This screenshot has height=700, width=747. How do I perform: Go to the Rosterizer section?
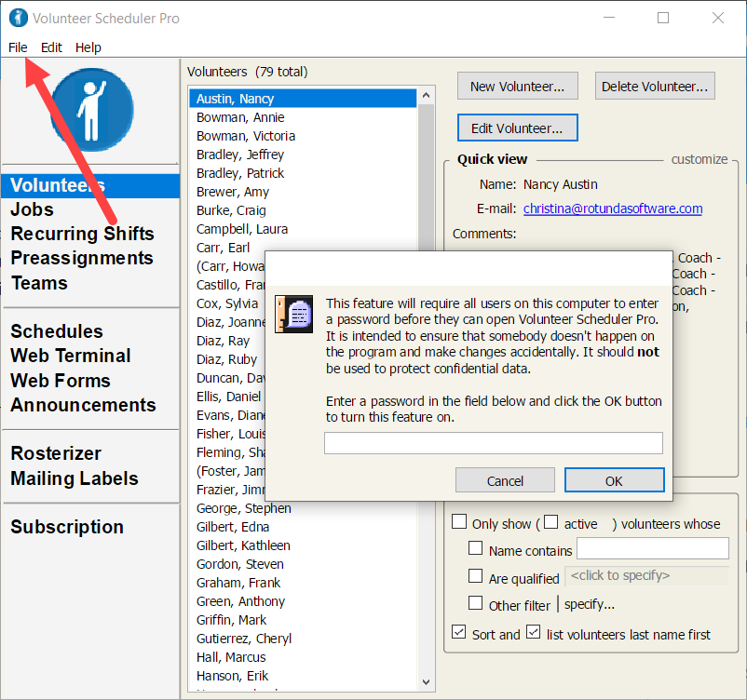[56, 454]
